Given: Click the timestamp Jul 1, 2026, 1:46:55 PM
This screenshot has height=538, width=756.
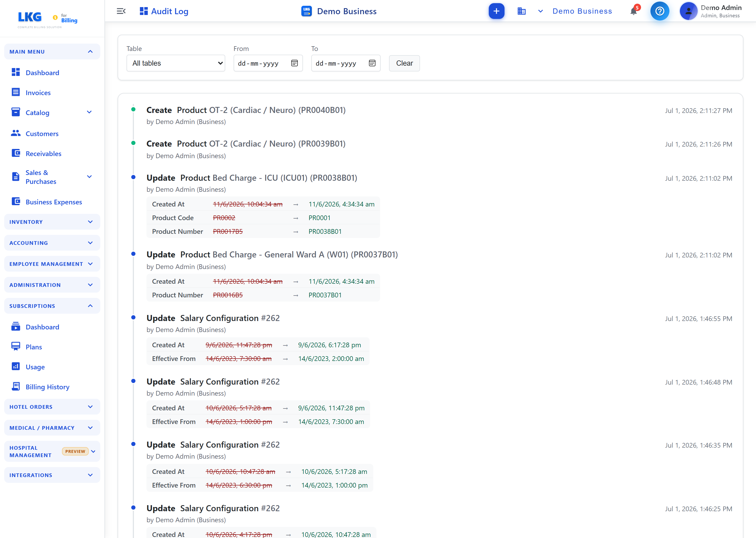Looking at the screenshot, I should [699, 319].
